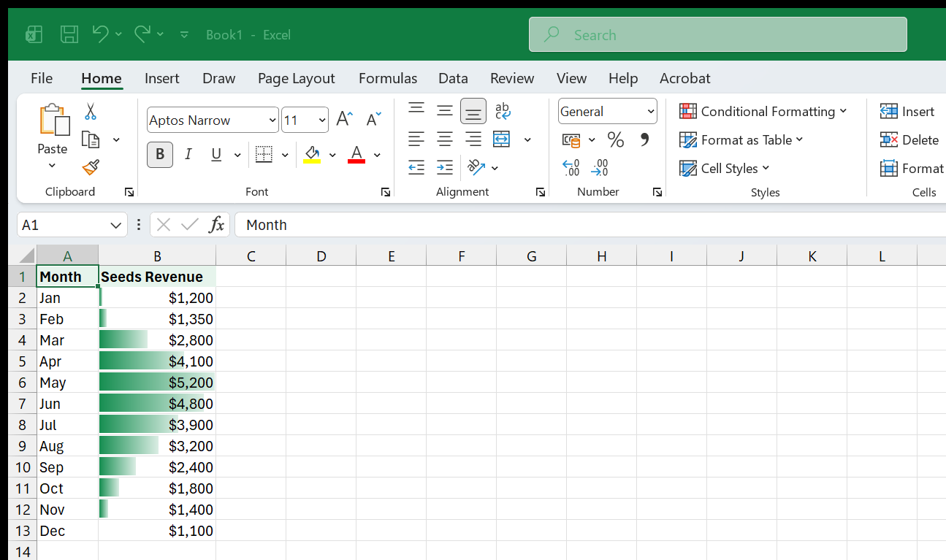
Task: Copy the selection to the clipboard
Action: [x=91, y=139]
